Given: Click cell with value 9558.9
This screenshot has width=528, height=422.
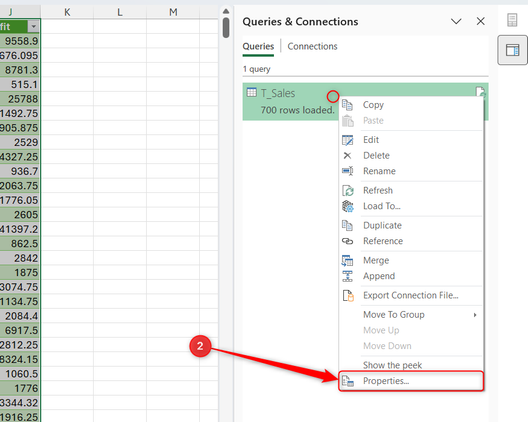Looking at the screenshot, I should [x=20, y=41].
